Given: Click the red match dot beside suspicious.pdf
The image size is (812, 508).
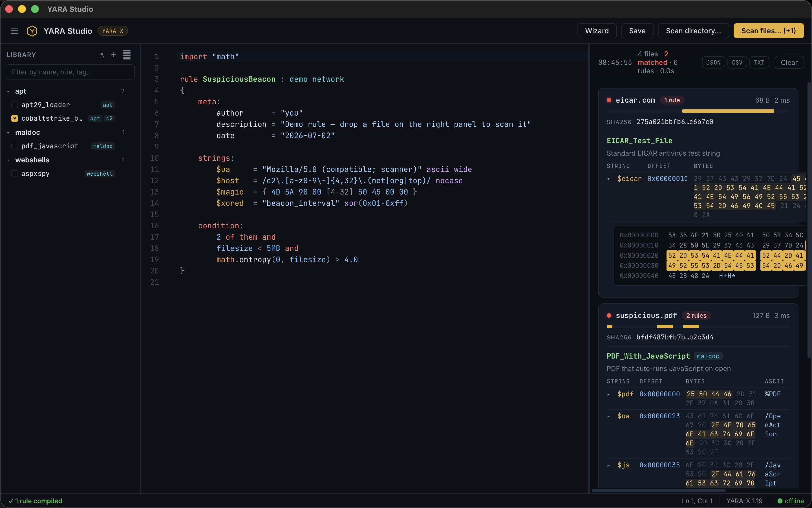Looking at the screenshot, I should [609, 315].
